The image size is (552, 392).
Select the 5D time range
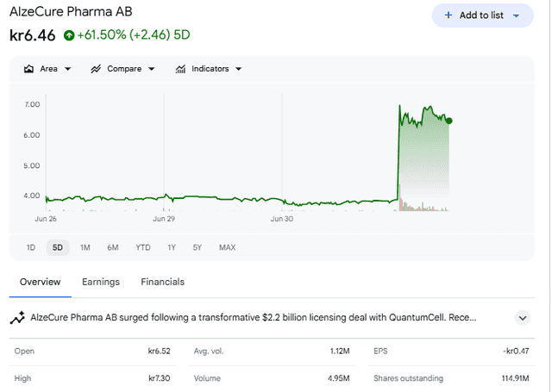pyautogui.click(x=58, y=247)
